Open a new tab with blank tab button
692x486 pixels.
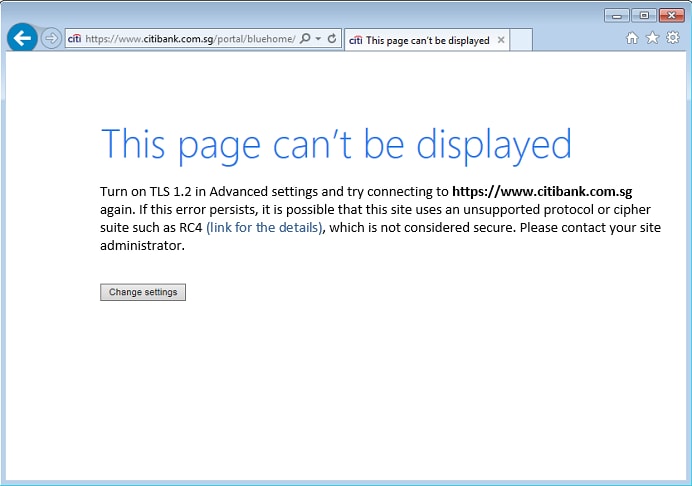pyautogui.click(x=522, y=40)
